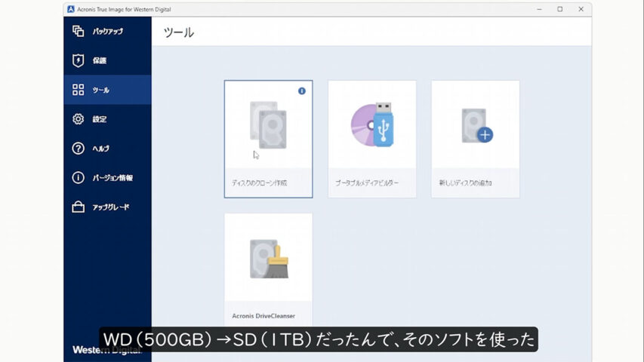Image resolution: width=644 pixels, height=362 pixels.
Task: Maximize the Acronis True Image window
Action: [559, 9]
